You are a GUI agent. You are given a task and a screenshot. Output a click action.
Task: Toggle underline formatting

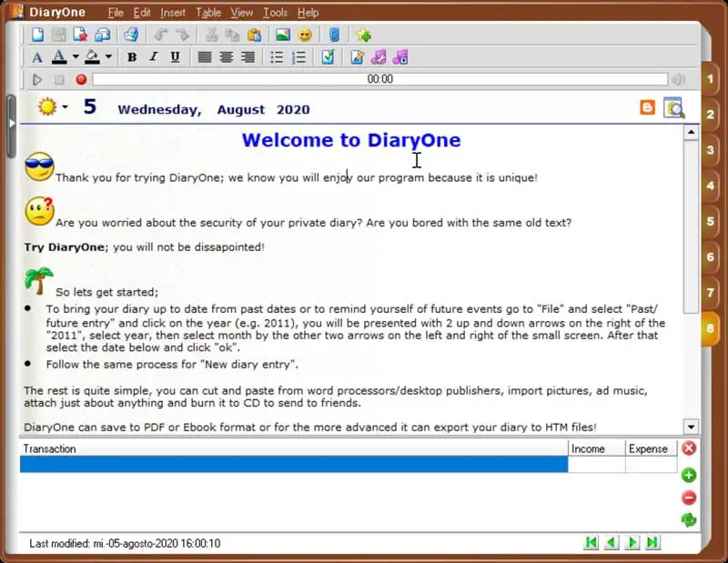[175, 57]
